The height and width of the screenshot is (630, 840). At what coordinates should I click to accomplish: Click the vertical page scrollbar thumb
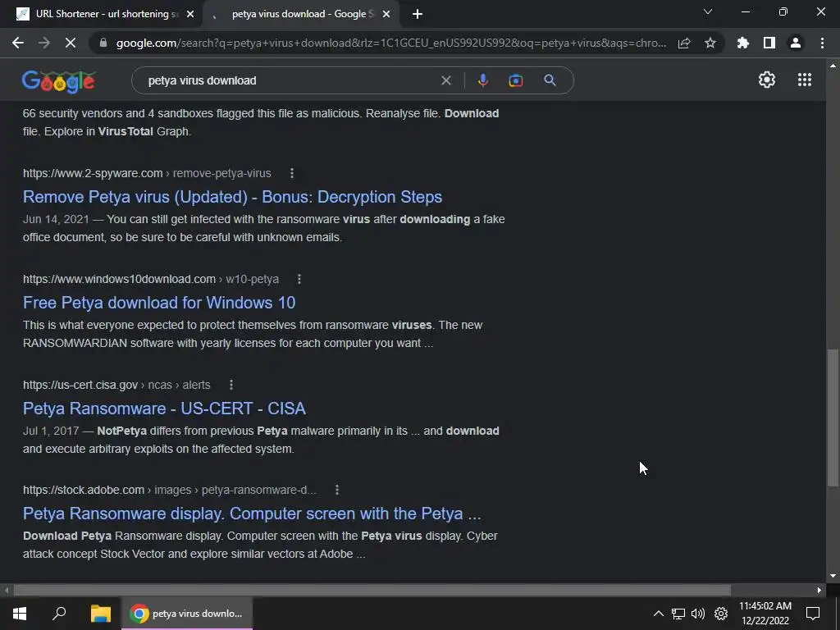(x=833, y=418)
